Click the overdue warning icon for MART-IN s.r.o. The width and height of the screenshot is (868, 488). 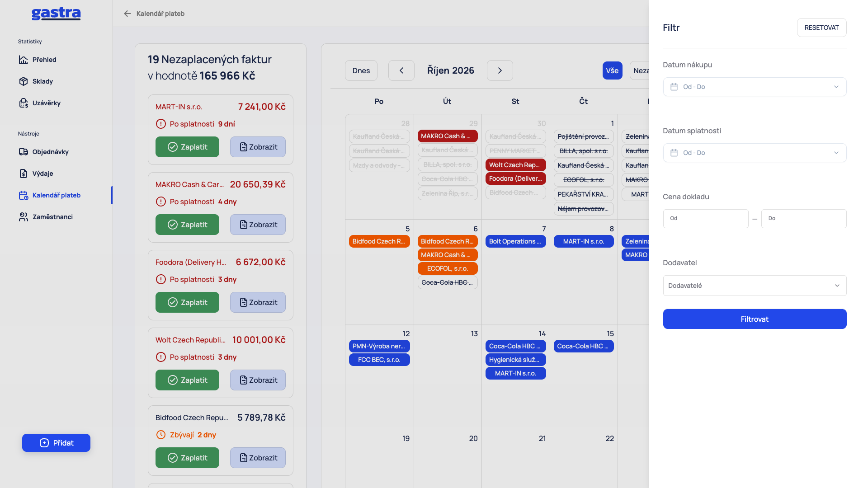[161, 124]
